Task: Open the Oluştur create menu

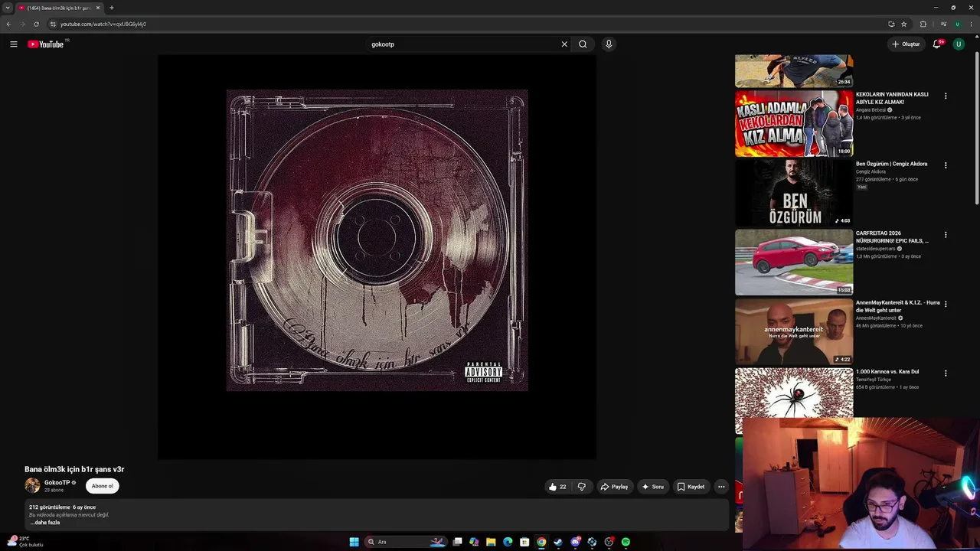Action: [x=906, y=44]
